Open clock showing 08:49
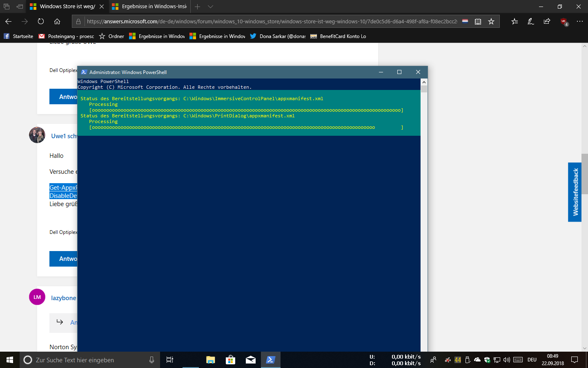Viewport: 588px width, 368px height. 553,360
